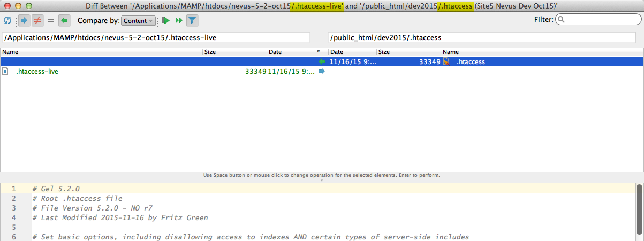This screenshot has width=644, height=241.
Task: Sort by the left Date column header
Action: click(291, 52)
